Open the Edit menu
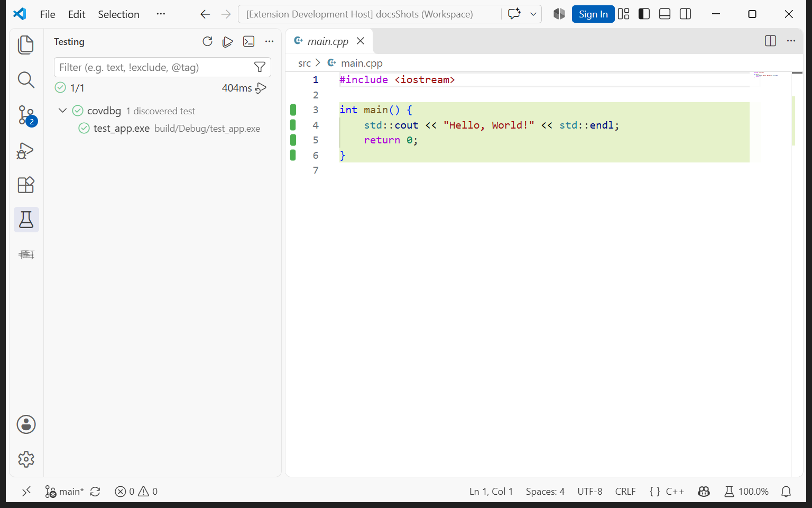The width and height of the screenshot is (812, 508). point(77,14)
